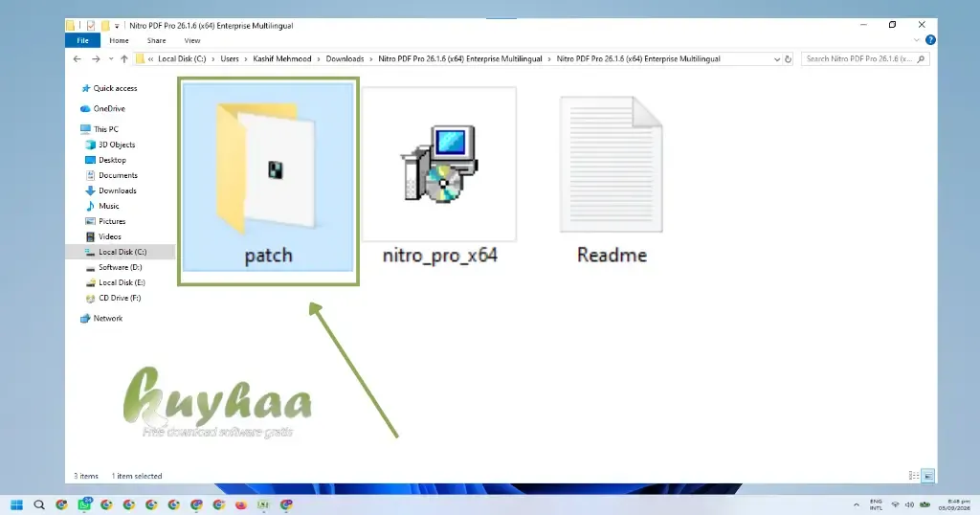This screenshot has height=515, width=980.
Task: Open the View ribbon tab
Action: (x=191, y=40)
